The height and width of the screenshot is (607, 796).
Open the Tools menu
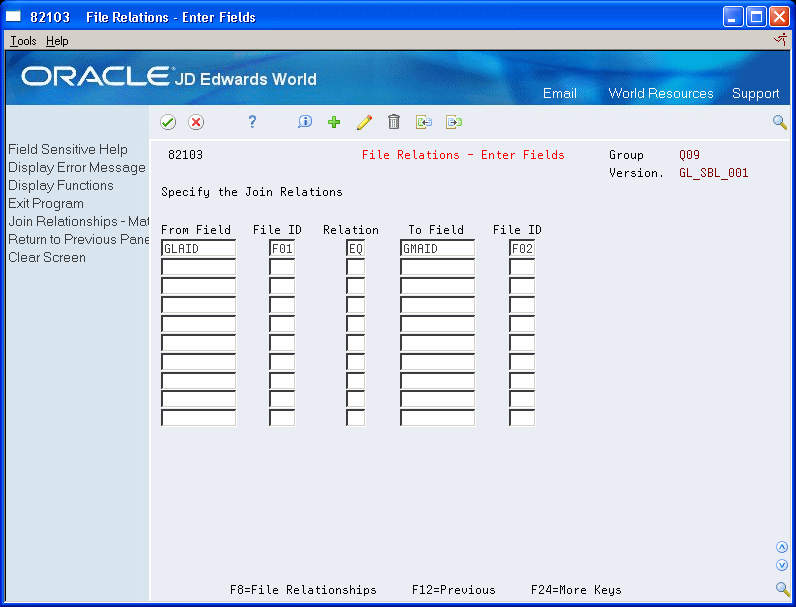(23, 41)
